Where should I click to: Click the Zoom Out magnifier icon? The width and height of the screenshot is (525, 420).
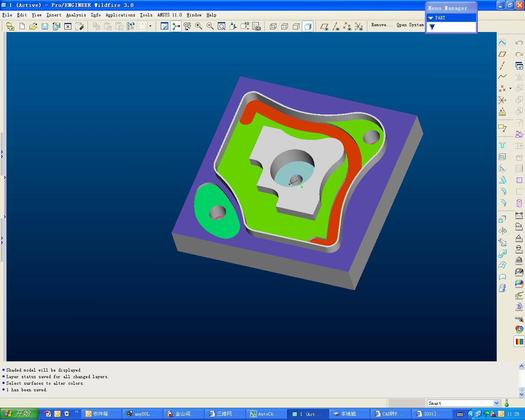pyautogui.click(x=210, y=26)
